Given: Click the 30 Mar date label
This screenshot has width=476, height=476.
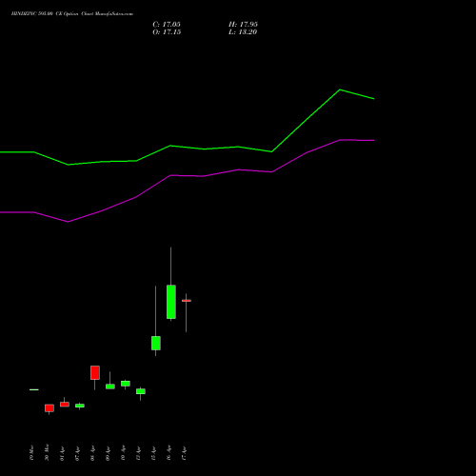Looking at the screenshot, I should coord(47,452).
